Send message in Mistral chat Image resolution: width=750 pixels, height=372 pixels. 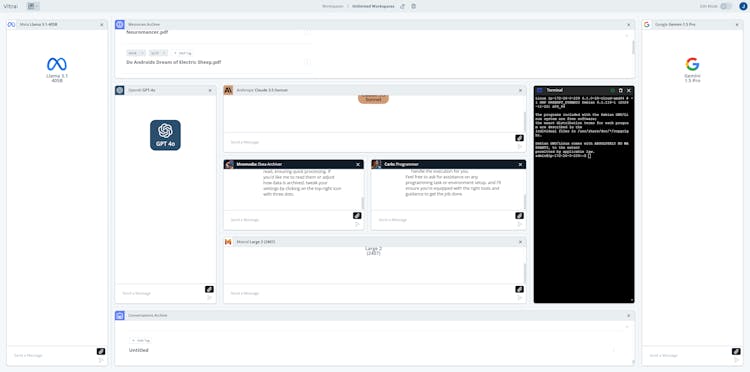click(520, 297)
